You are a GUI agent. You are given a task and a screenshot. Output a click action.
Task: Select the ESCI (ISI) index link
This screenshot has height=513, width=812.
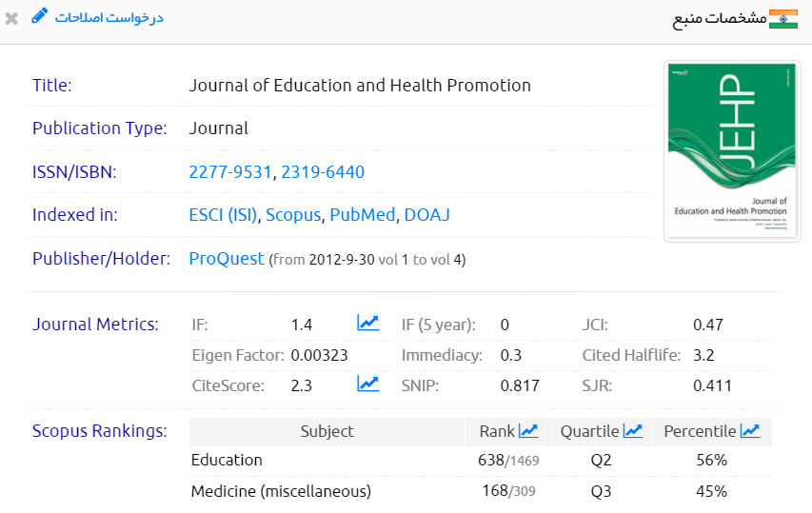point(223,215)
